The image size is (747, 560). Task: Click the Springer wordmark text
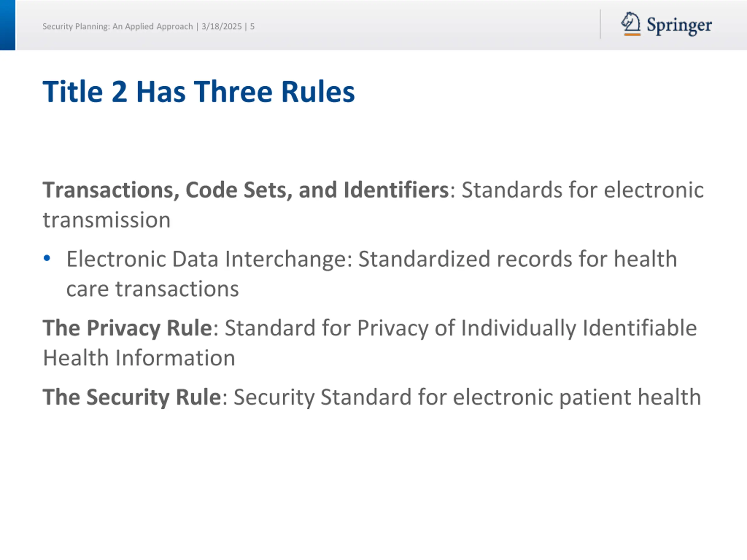pos(679,25)
